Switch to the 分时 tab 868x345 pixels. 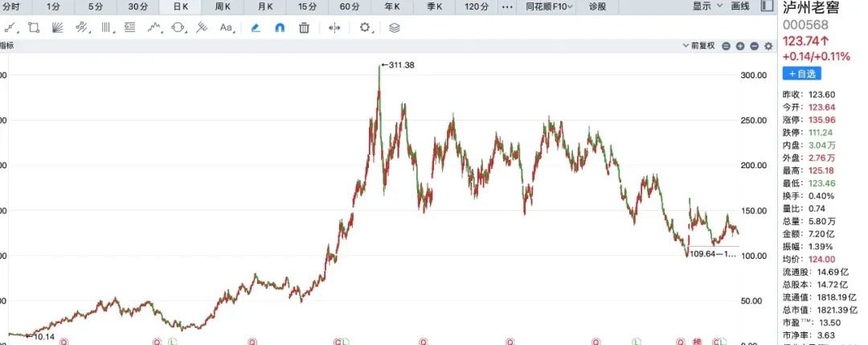tap(11, 6)
